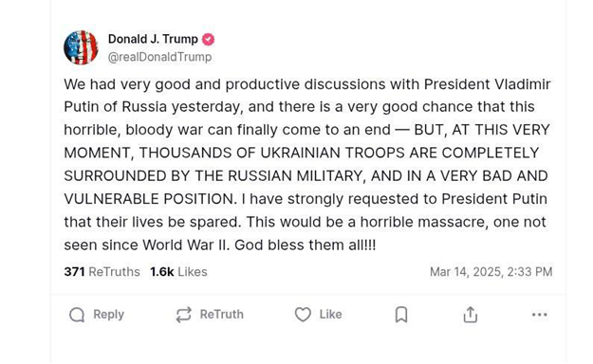
Task: View the 1.6k Likes list
Action: coord(178,272)
